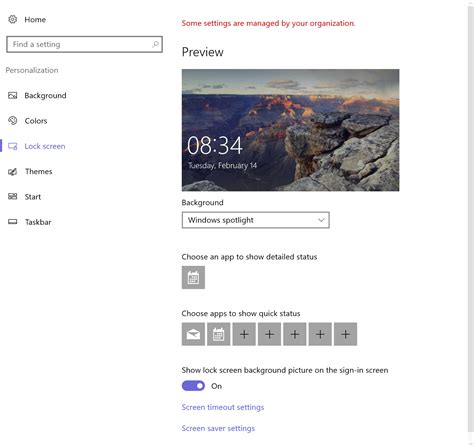
Task: Click the Preview heading
Action: 203,52
